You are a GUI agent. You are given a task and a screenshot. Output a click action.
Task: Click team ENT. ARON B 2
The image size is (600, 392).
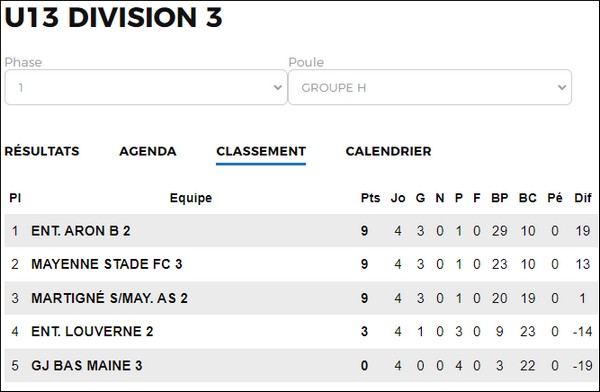point(81,231)
